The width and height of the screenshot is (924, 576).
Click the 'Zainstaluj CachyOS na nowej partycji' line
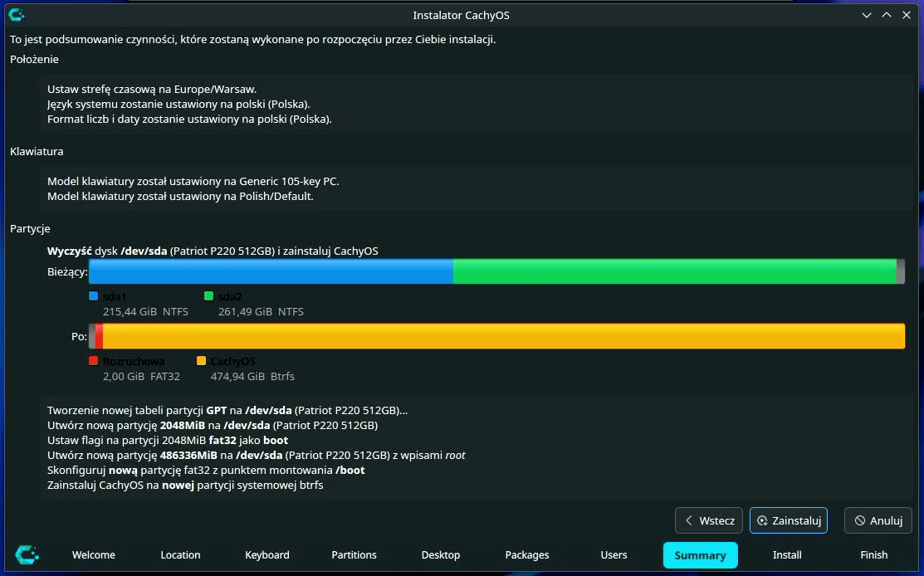(x=185, y=486)
